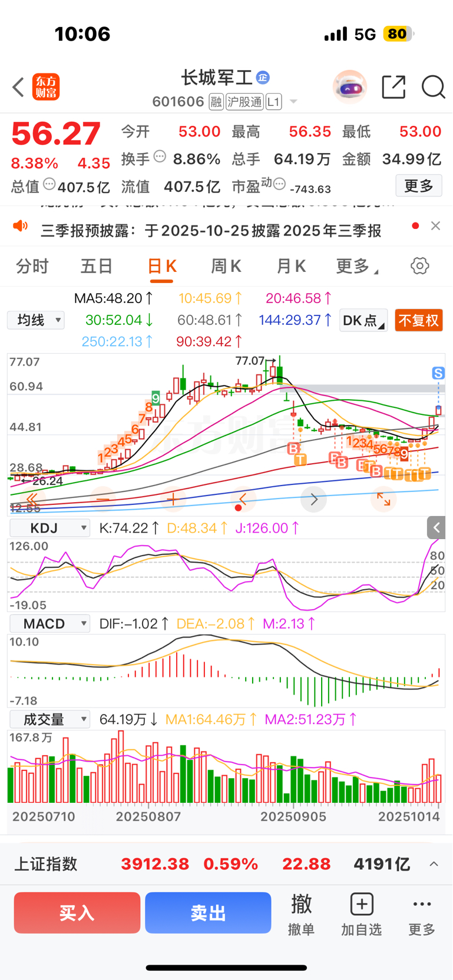Tap the info icon beside 市盈动
This screenshot has width=453, height=980.
pyautogui.click(x=279, y=184)
